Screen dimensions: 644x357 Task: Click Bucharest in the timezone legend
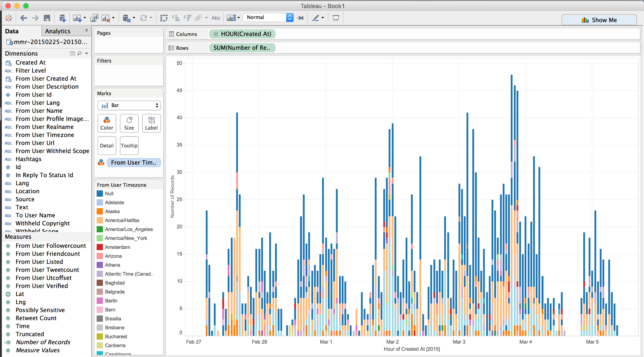pyautogui.click(x=116, y=337)
